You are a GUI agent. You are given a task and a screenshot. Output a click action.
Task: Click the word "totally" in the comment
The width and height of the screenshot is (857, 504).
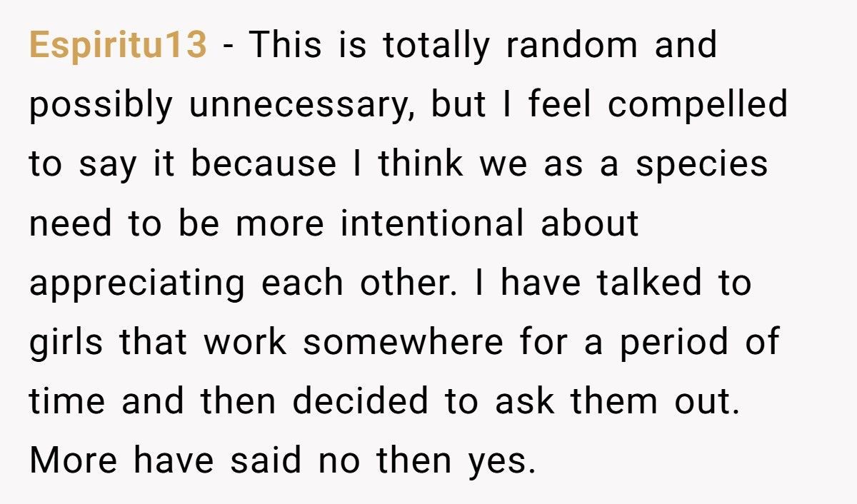click(x=436, y=46)
